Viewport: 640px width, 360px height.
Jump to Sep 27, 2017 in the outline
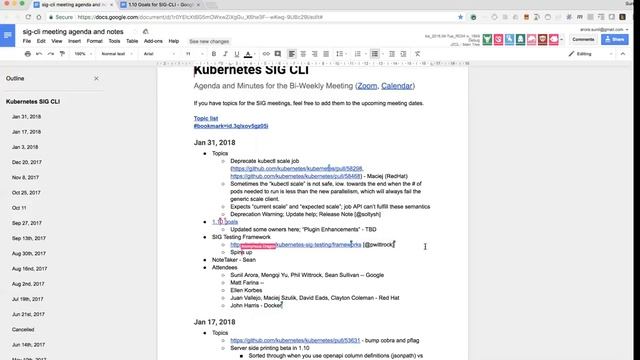click(x=27, y=223)
